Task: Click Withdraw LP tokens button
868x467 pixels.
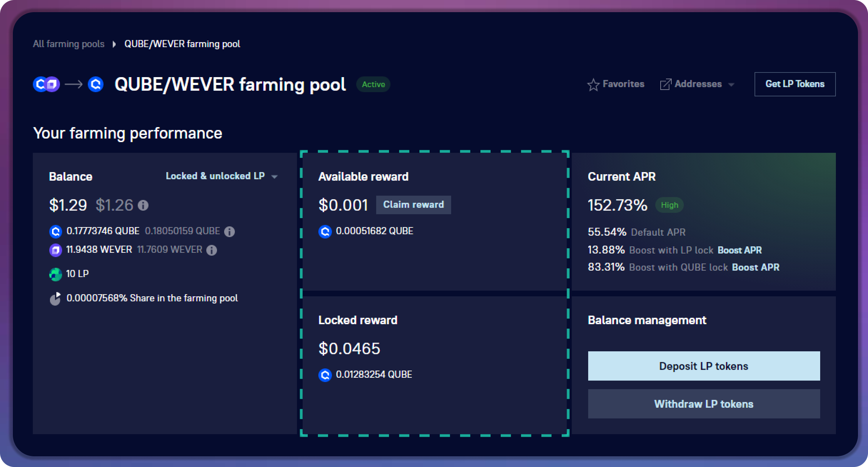Action: click(x=703, y=404)
